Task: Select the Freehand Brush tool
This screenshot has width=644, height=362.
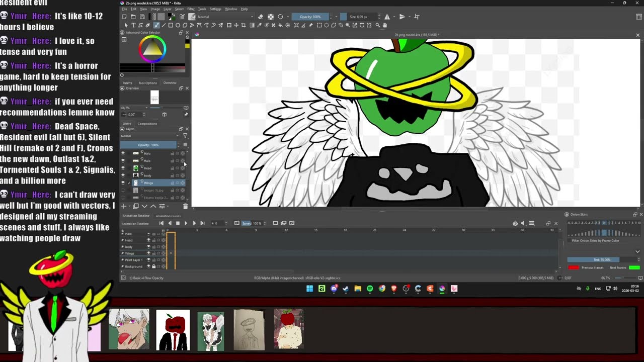Action: (156, 25)
